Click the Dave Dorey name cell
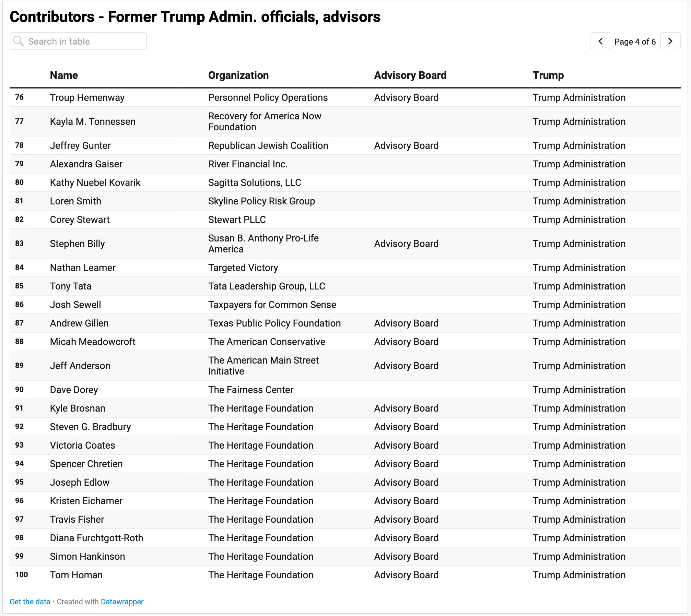 (x=74, y=390)
